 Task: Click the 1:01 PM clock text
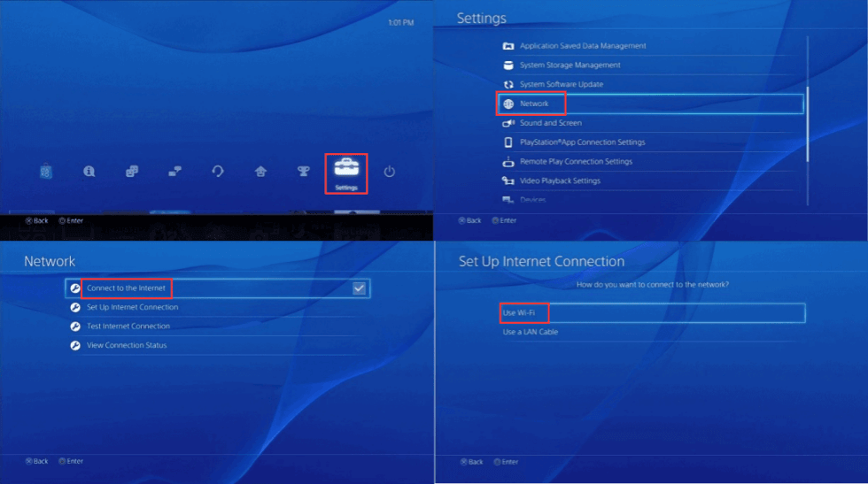point(400,23)
